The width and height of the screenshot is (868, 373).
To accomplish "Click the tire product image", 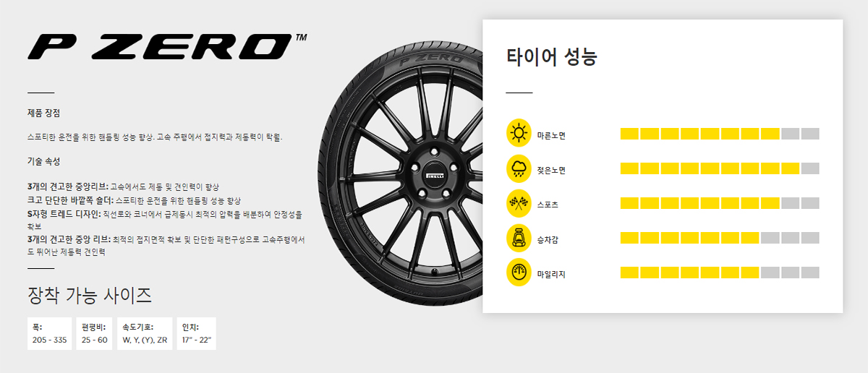I will pyautogui.click(x=401, y=173).
